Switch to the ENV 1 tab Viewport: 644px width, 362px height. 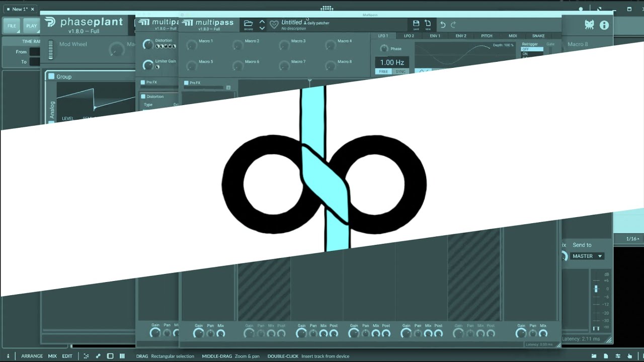435,36
